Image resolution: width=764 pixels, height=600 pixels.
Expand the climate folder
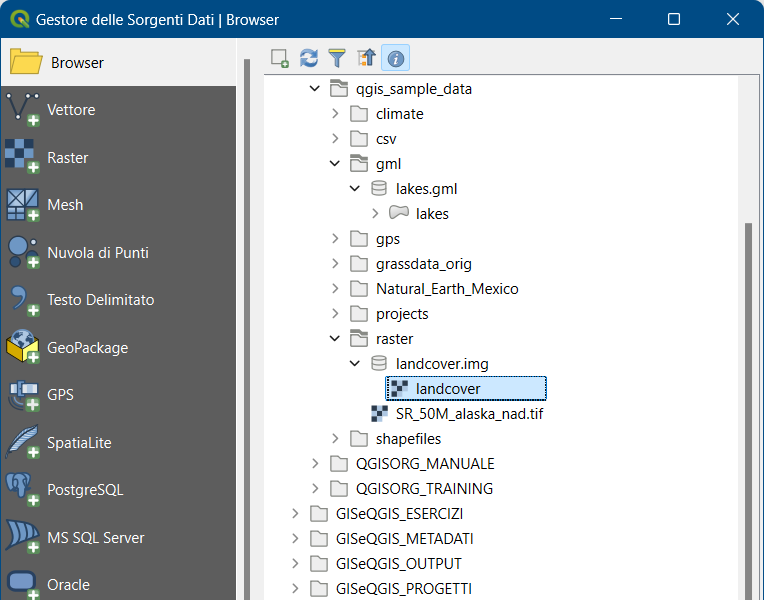[335, 114]
